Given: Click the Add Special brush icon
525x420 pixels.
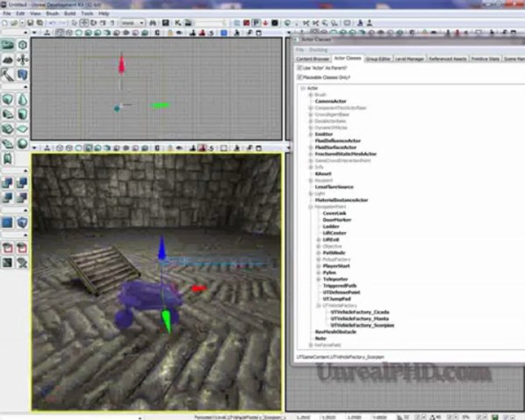Looking at the screenshot, I should point(8,223).
